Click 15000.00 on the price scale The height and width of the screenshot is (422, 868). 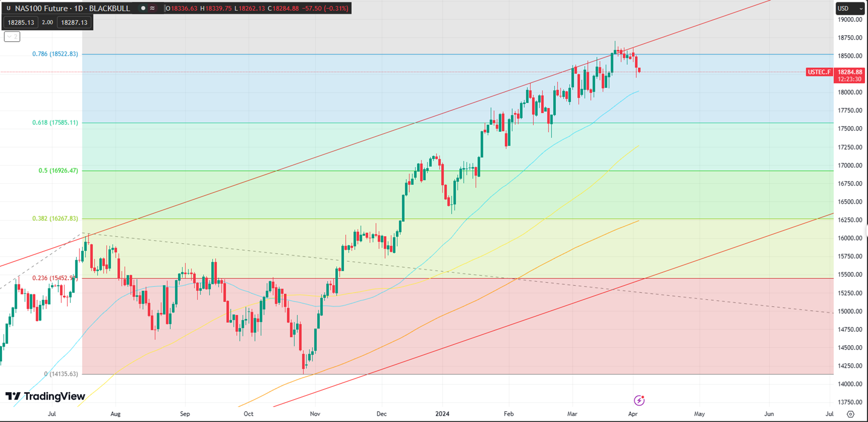pyautogui.click(x=850, y=311)
